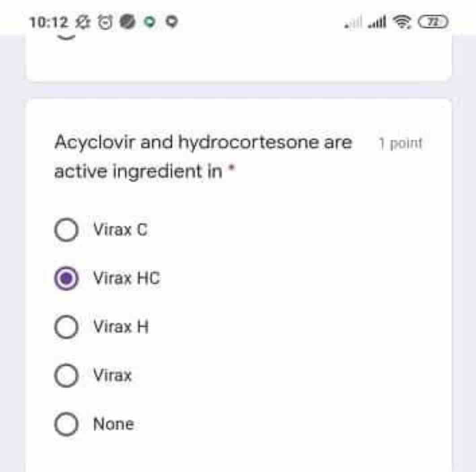Click the 10:12 clock display
The height and width of the screenshot is (472, 476).
pyautogui.click(x=49, y=21)
